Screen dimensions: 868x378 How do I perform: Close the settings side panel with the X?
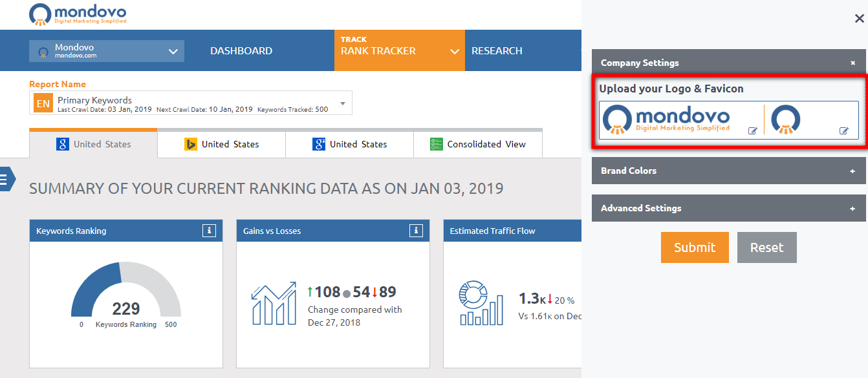[859, 19]
